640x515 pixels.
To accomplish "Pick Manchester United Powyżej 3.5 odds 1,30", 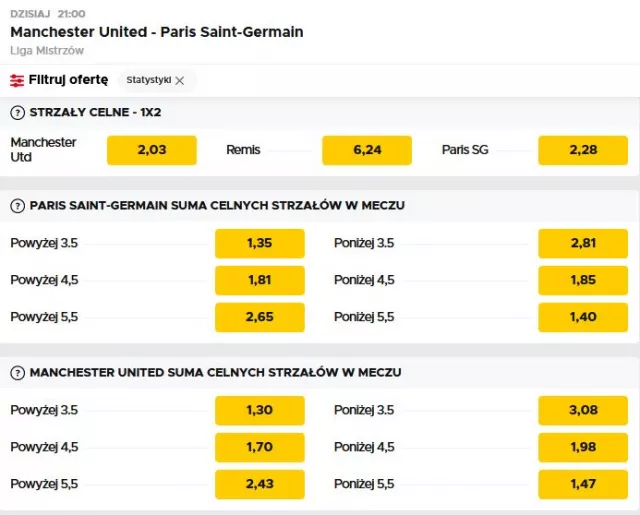I will (259, 410).
